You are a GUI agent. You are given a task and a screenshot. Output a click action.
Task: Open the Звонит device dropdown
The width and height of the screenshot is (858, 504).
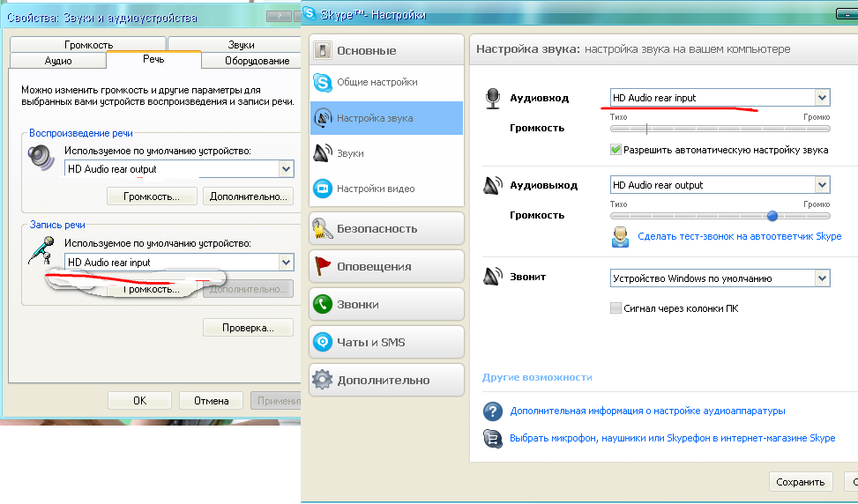pyautogui.click(x=822, y=278)
